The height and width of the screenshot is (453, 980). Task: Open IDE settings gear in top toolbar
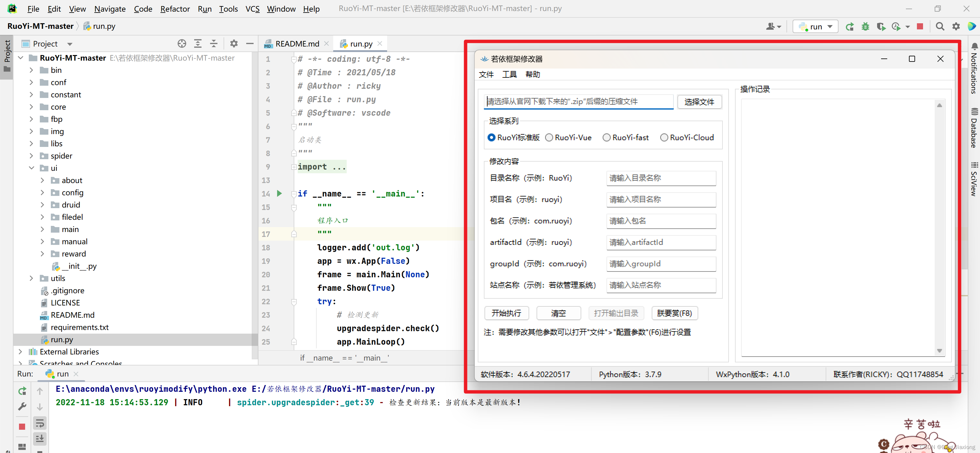click(x=956, y=26)
